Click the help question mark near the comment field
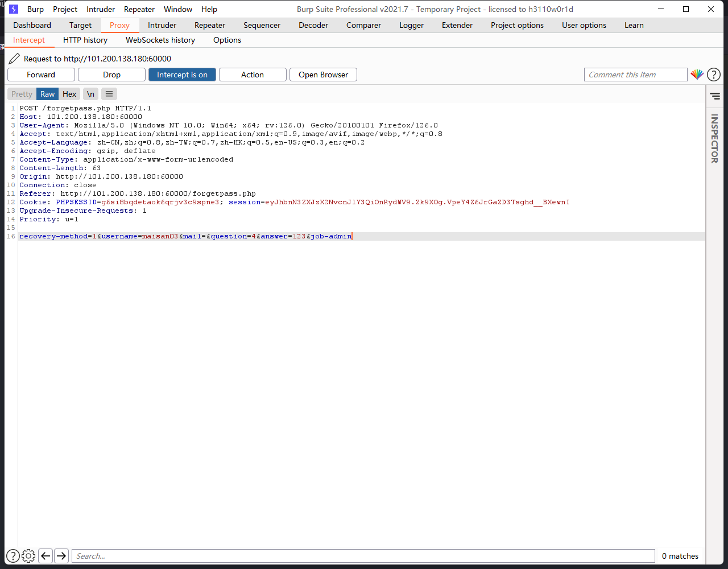Image resolution: width=728 pixels, height=569 pixels. [714, 75]
